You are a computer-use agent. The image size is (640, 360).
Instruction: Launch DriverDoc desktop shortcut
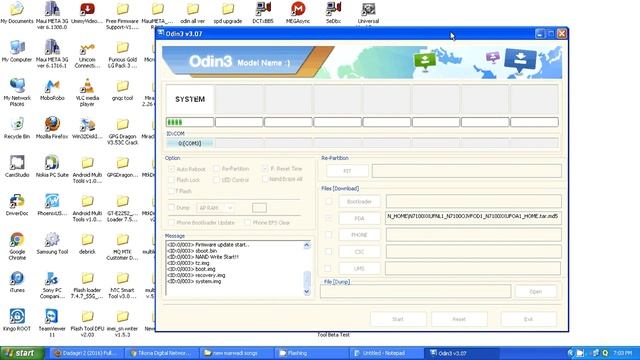coord(17,205)
